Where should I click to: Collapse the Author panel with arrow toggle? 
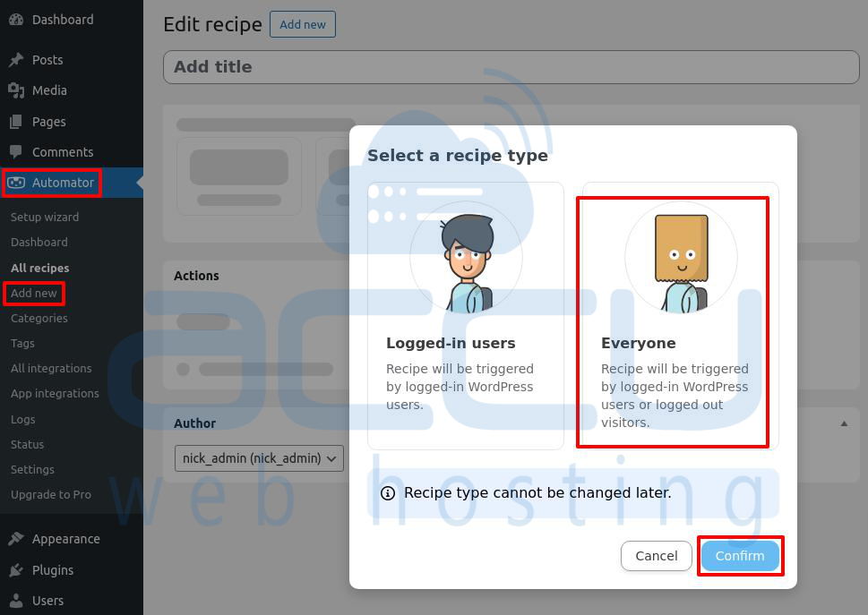(844, 423)
